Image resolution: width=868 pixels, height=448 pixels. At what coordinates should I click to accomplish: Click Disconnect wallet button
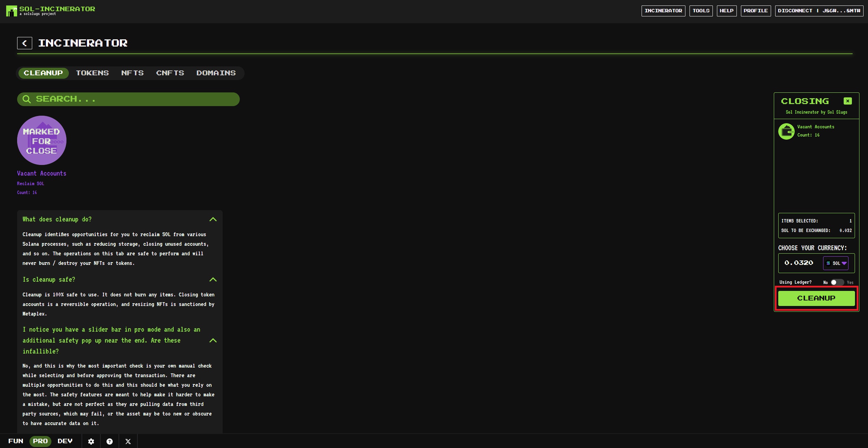[819, 11]
